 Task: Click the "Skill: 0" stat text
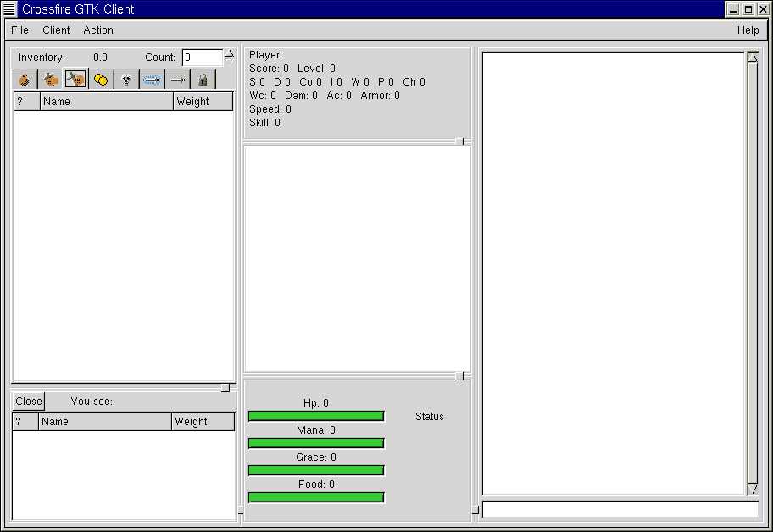coord(264,123)
